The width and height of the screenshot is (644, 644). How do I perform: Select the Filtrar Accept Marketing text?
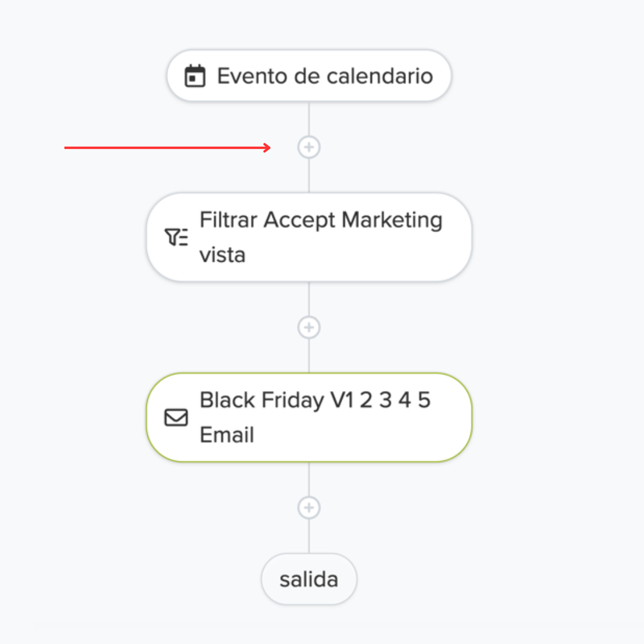click(321, 220)
